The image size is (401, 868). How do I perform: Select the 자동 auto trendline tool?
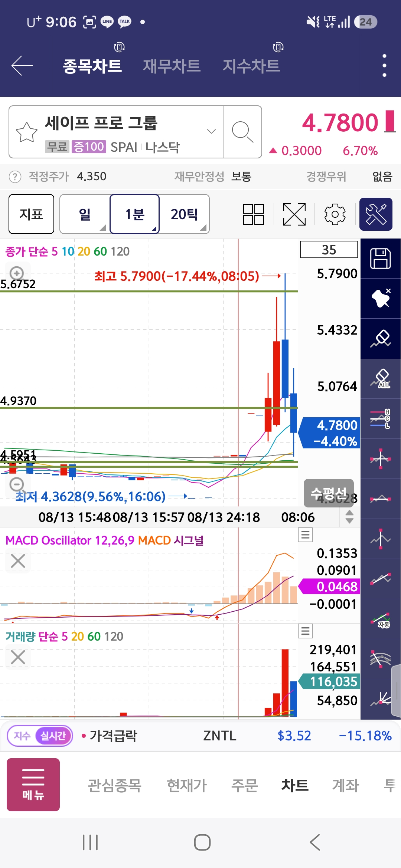tap(381, 619)
